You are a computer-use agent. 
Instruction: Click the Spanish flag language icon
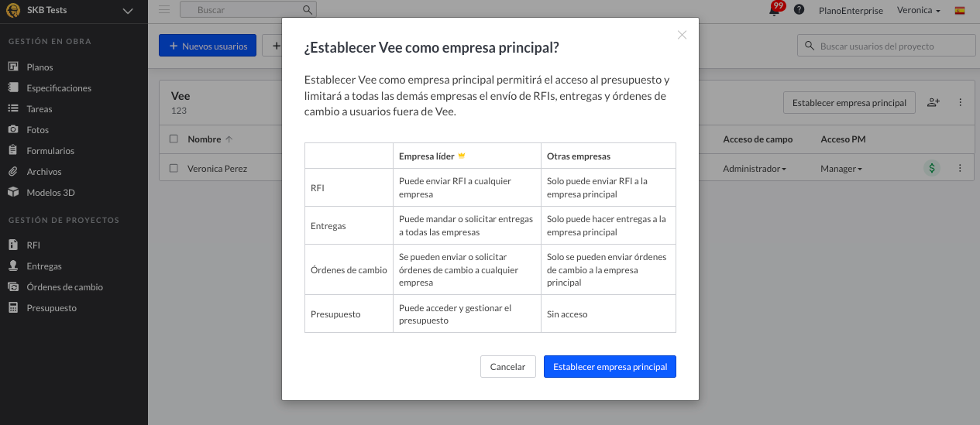(960, 10)
